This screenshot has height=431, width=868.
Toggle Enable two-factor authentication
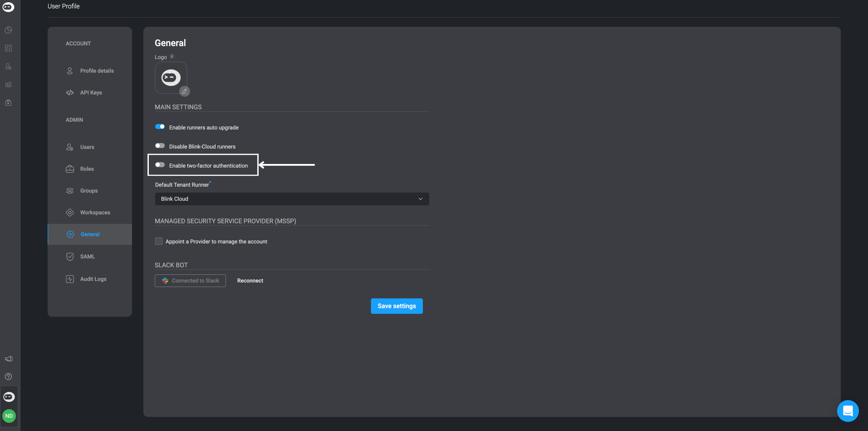click(160, 165)
